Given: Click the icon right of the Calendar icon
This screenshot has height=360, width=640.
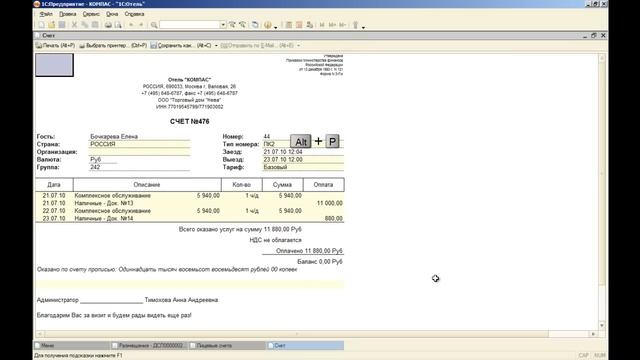Looking at the screenshot, I should pyautogui.click(x=309, y=25).
